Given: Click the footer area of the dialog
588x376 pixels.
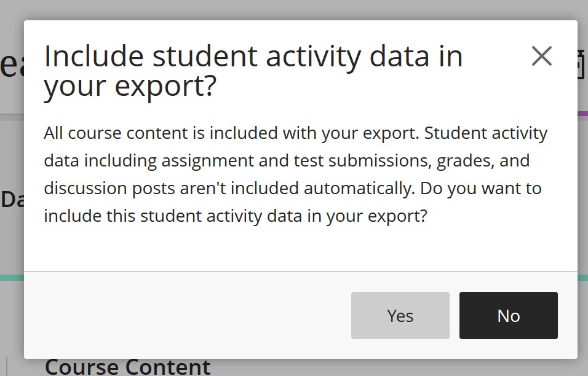Looking at the screenshot, I should click(185, 315).
